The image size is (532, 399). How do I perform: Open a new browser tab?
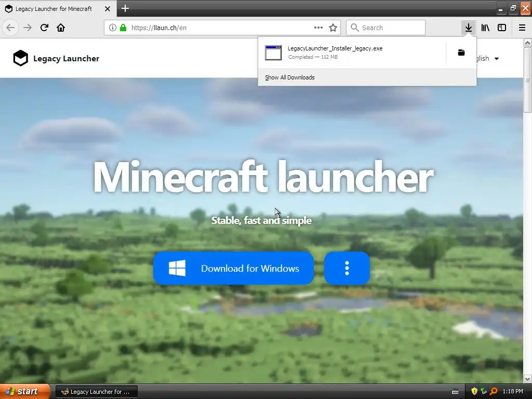pyautogui.click(x=125, y=8)
